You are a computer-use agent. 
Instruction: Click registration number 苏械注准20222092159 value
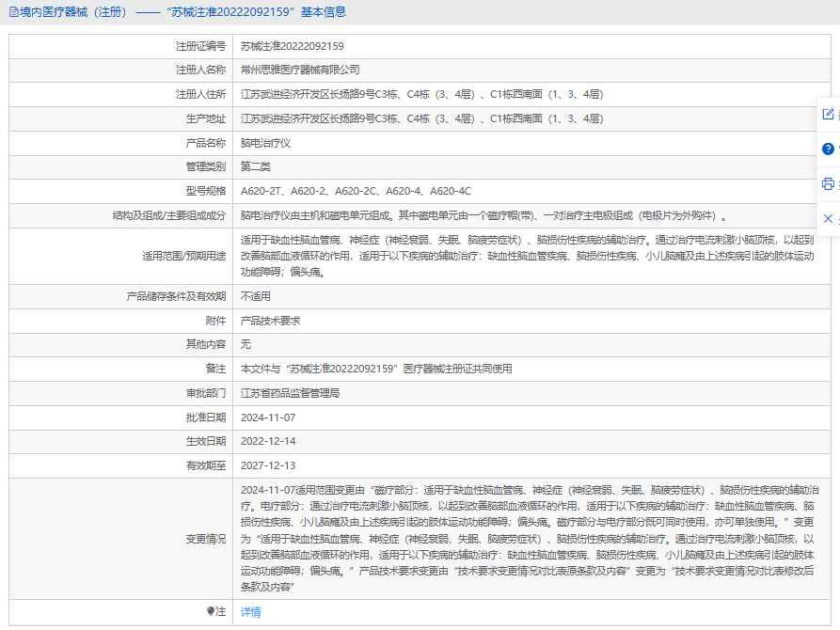[x=292, y=46]
